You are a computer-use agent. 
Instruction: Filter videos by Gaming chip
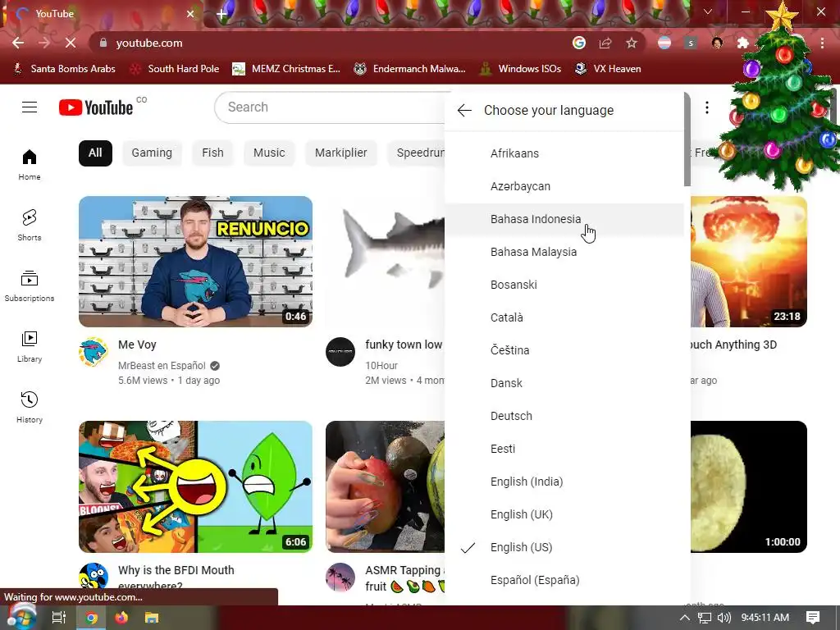pyautogui.click(x=152, y=153)
